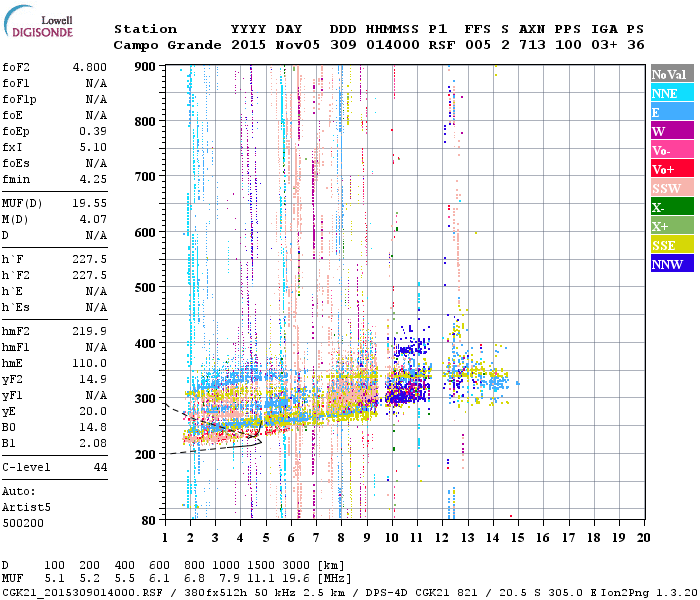Select the X- dark green swatch

(x=672, y=207)
